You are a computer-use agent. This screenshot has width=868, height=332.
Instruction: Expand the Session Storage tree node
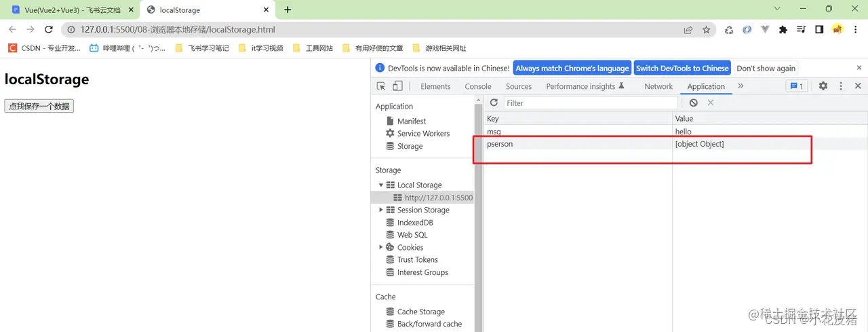pyautogui.click(x=381, y=210)
